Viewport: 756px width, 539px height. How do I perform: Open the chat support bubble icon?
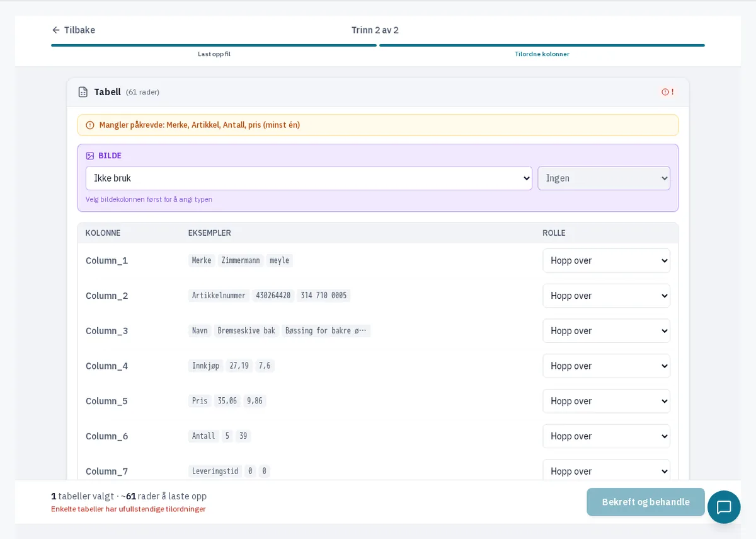click(724, 507)
